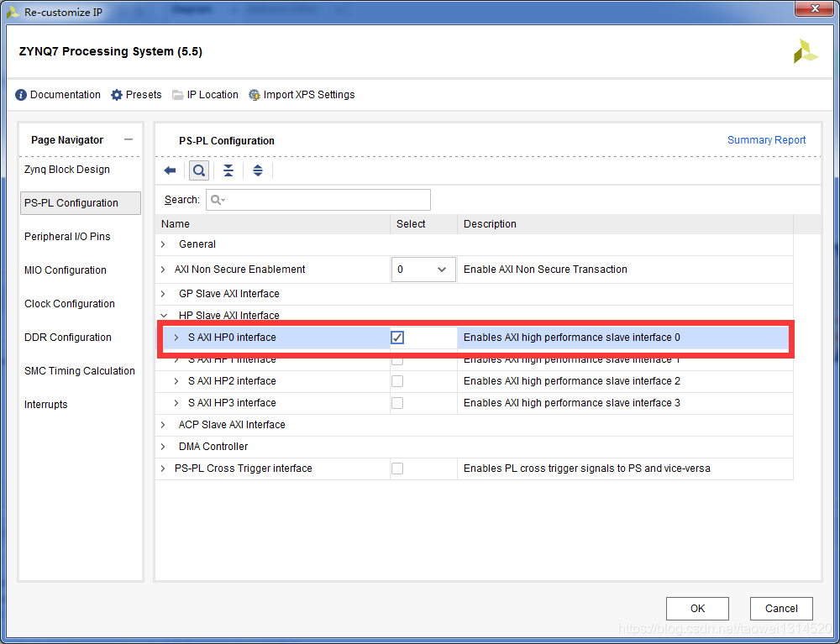
Task: Select 'Enable AXI Non Secure Transaction' description
Action: click(545, 270)
